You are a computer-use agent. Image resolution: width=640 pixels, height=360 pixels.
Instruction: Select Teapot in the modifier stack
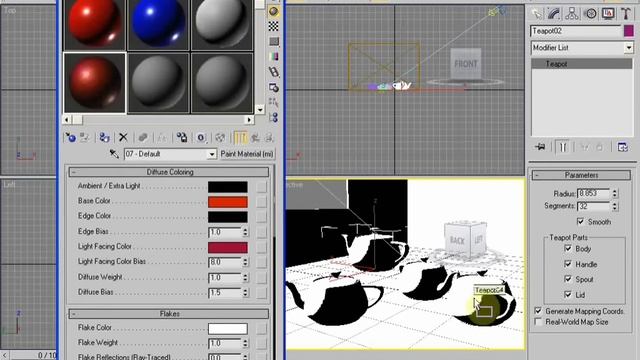581,64
